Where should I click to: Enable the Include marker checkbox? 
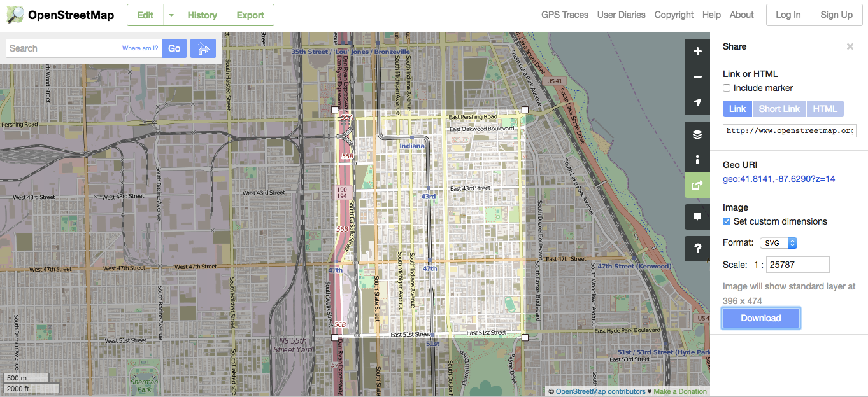(727, 88)
